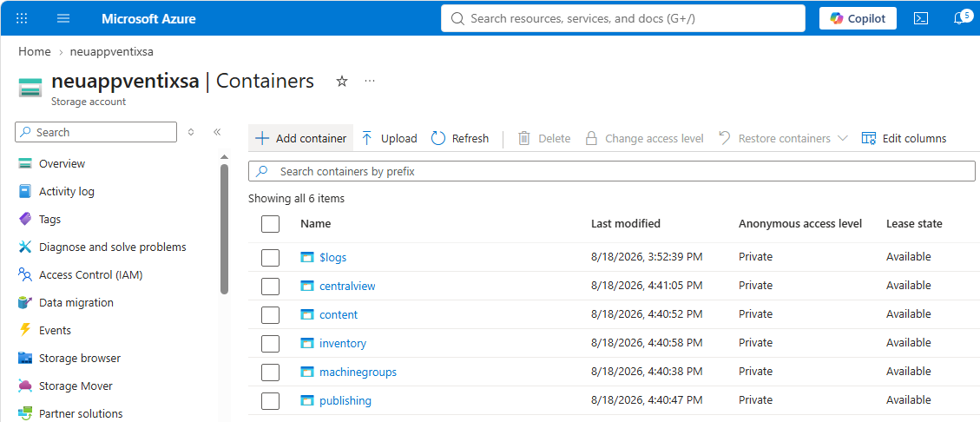The image size is (980, 422).
Task: Check the centralview container checkbox
Action: click(270, 286)
